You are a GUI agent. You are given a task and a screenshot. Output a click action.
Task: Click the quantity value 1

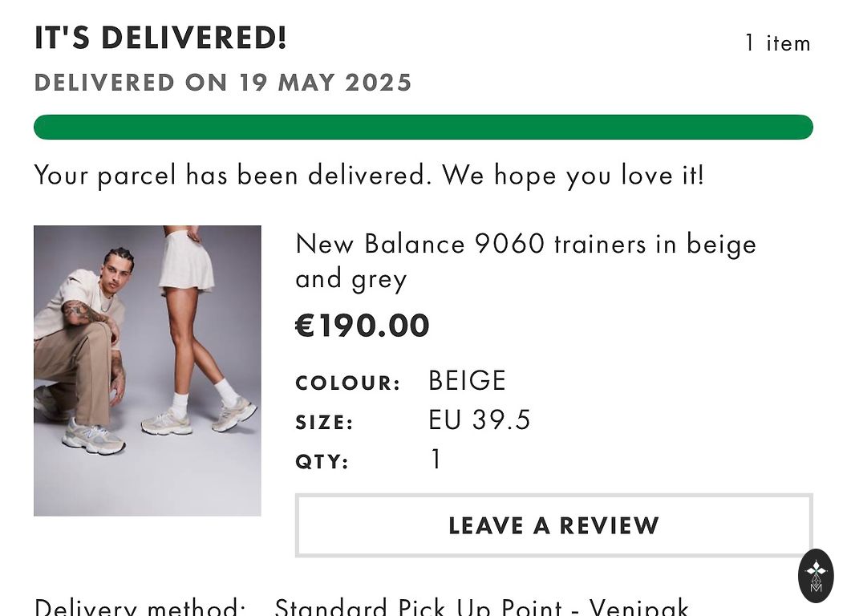[436, 460]
